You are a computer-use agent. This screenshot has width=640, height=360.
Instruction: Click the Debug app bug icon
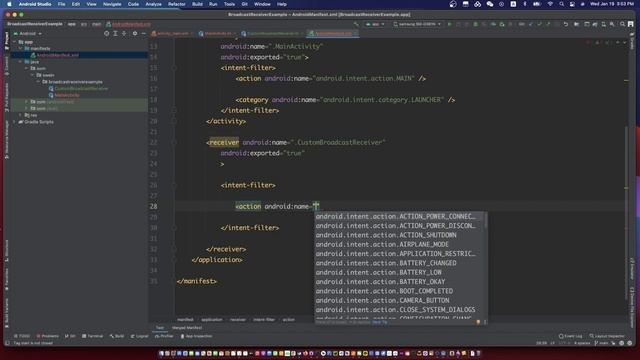(x=476, y=24)
